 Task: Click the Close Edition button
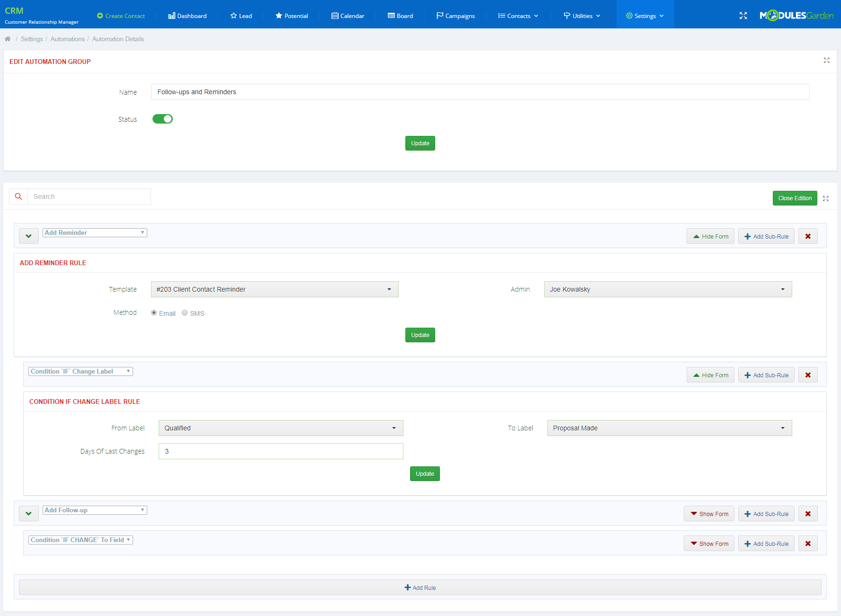[x=795, y=198]
